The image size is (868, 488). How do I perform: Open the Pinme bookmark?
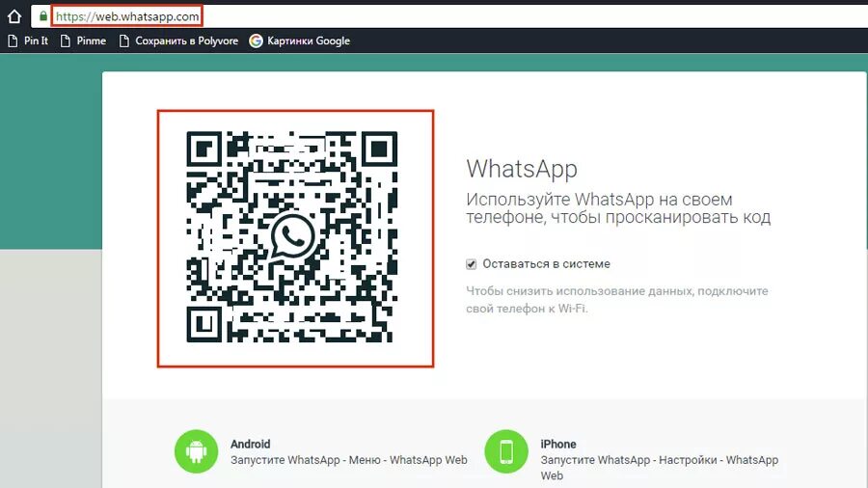(x=84, y=41)
